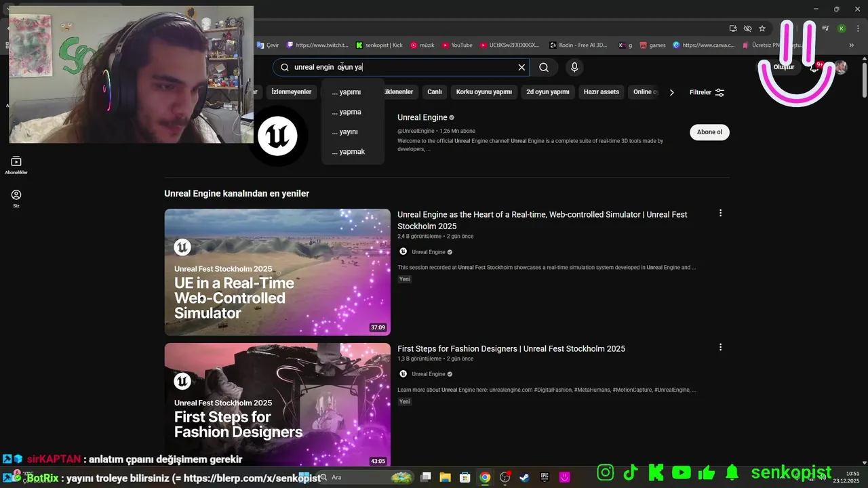868x488 pixels.
Task: Click inside the 'unreal engin oyun ya' search field
Action: click(400, 67)
